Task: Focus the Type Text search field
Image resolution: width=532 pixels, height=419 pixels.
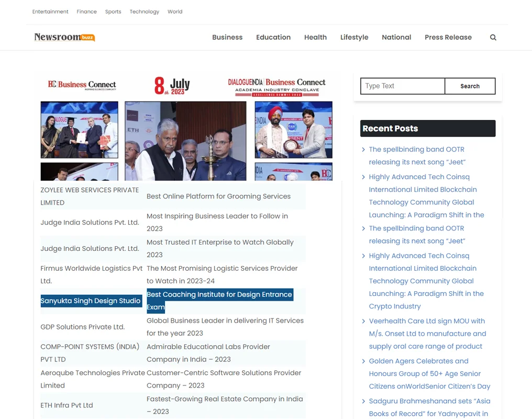Action: [x=402, y=86]
